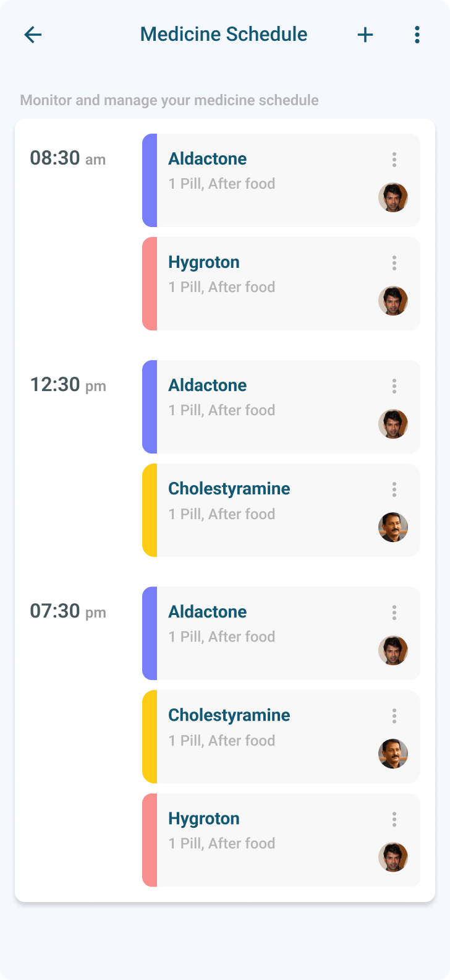Open options for 07:30 pm Hygroton
Screen dimensions: 450x980
coord(394,819)
